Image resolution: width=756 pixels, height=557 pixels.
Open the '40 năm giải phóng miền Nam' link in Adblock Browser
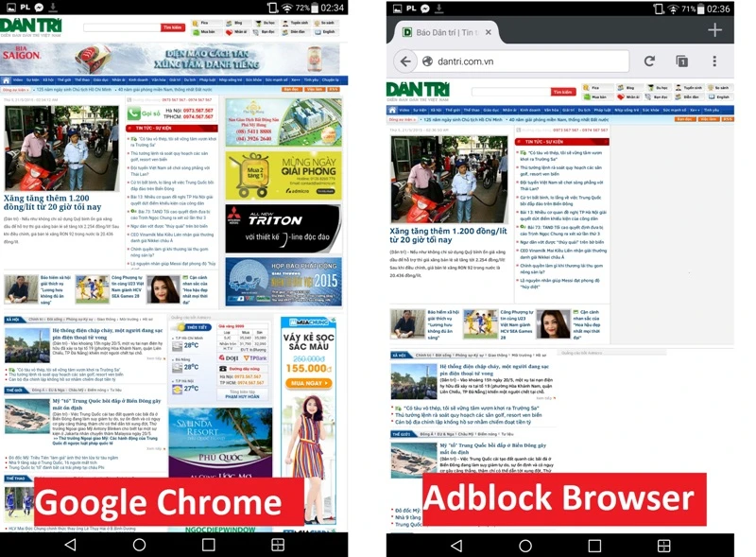point(558,119)
